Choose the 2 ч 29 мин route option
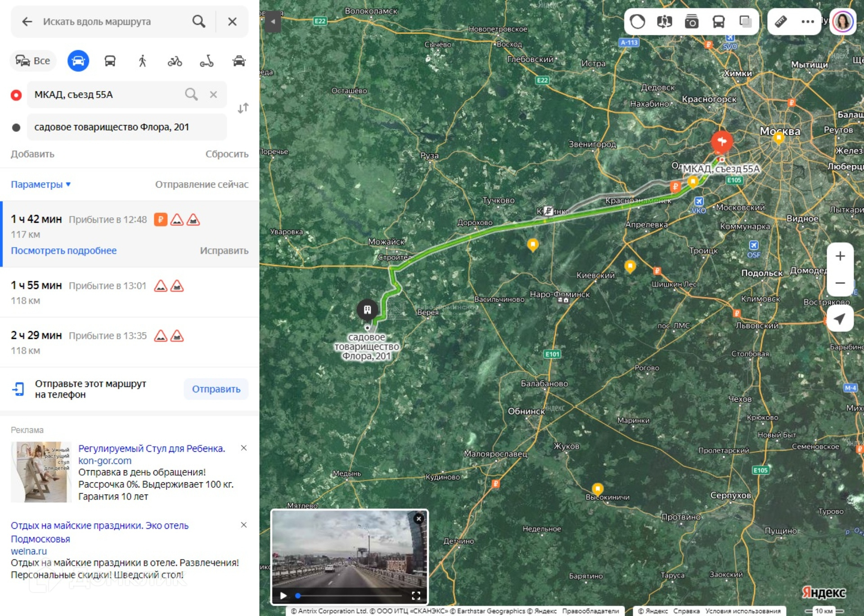 point(130,342)
